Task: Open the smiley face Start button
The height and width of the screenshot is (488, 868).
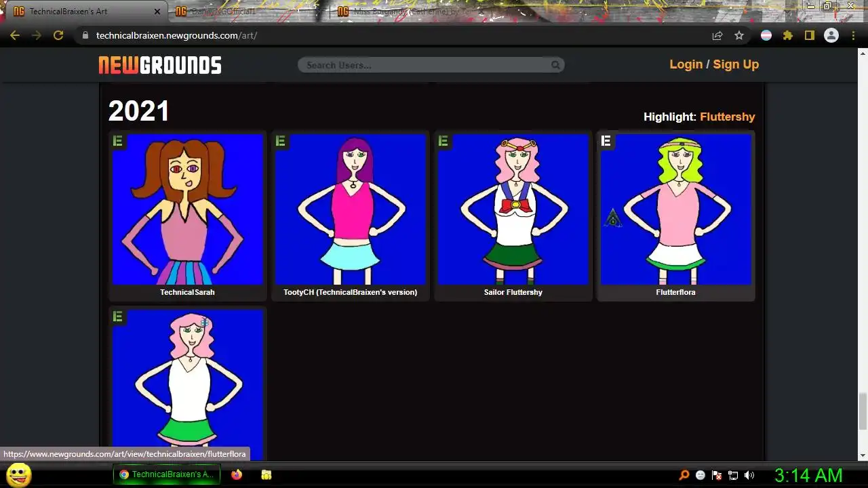Action: [19, 474]
